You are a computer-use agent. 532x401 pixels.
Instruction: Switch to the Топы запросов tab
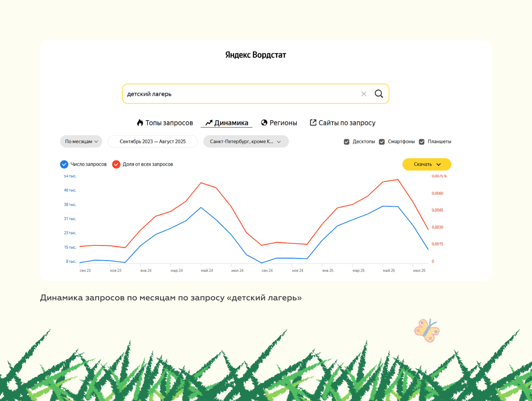165,123
